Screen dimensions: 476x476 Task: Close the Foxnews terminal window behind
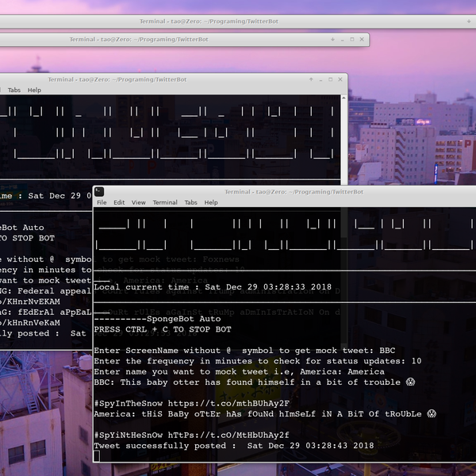[341, 79]
